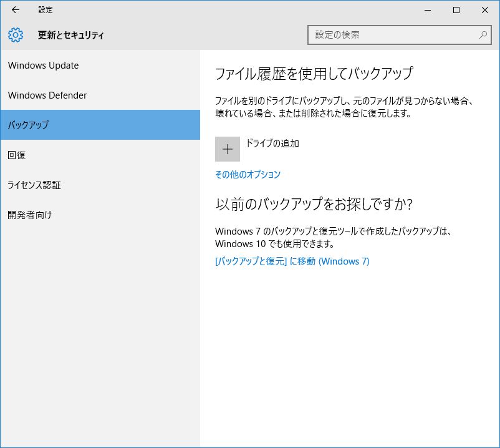Open the ライセンス認証 page
The image size is (500, 448).
tap(34, 185)
